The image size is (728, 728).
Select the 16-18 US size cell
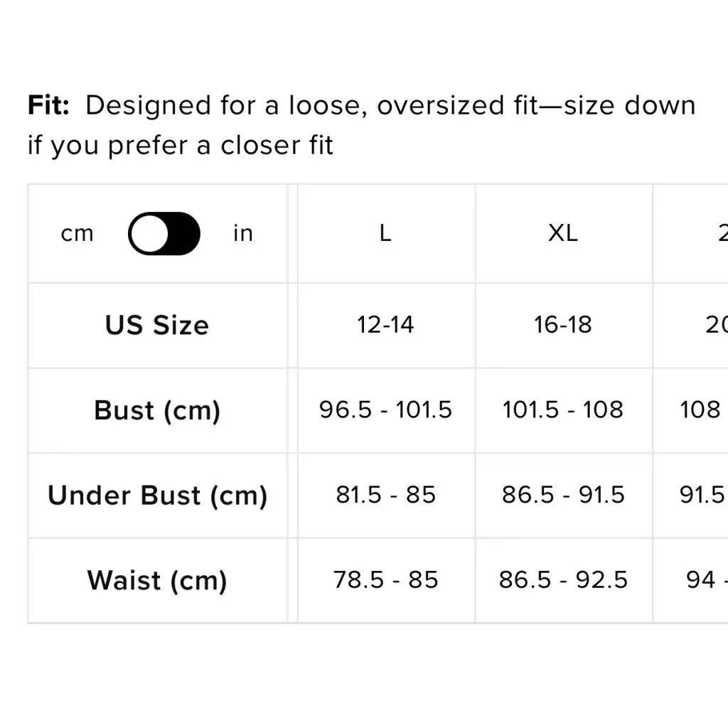coord(564,325)
